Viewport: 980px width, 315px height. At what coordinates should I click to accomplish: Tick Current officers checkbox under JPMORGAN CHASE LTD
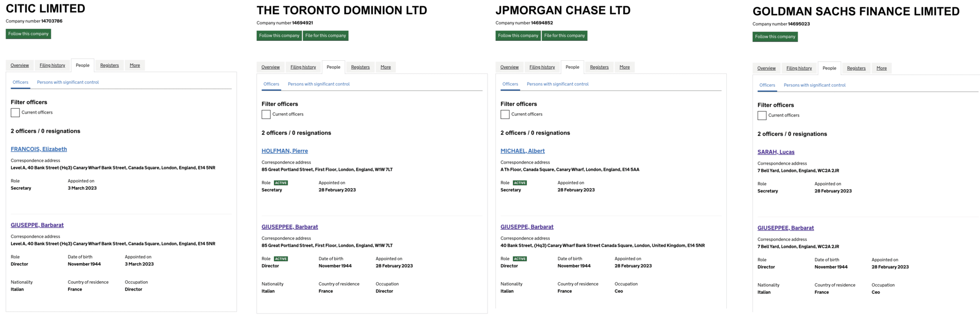(x=505, y=115)
